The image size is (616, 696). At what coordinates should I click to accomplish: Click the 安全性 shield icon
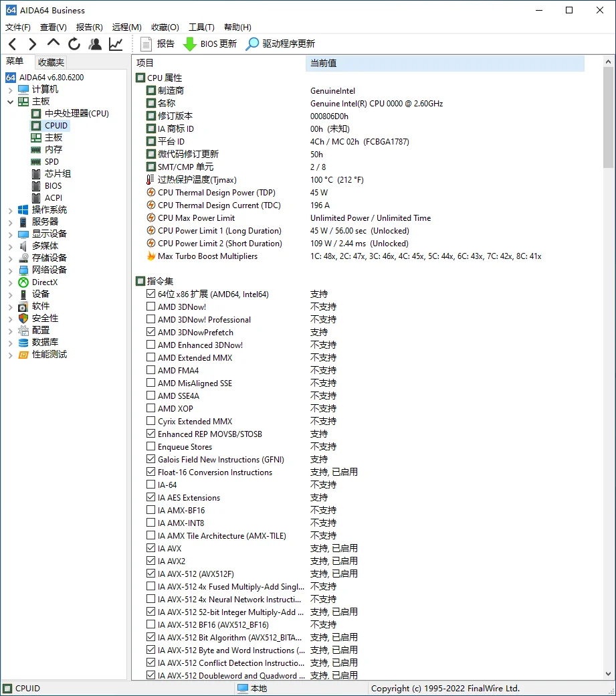[23, 319]
